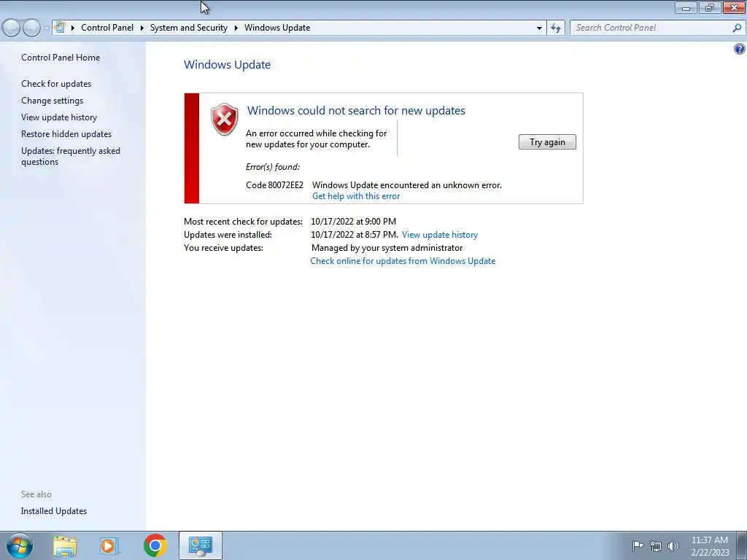
Task: Click the volume speaker tray icon
Action: click(673, 546)
